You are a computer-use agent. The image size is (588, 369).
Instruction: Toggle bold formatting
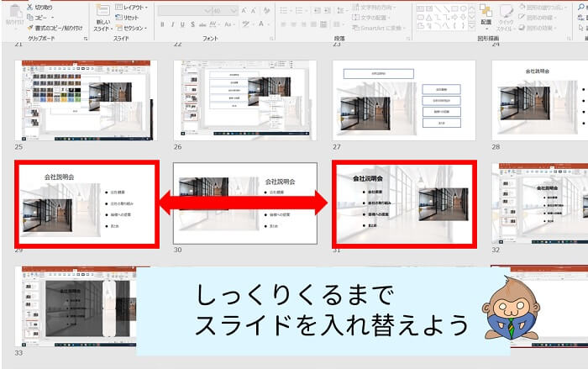click(160, 25)
